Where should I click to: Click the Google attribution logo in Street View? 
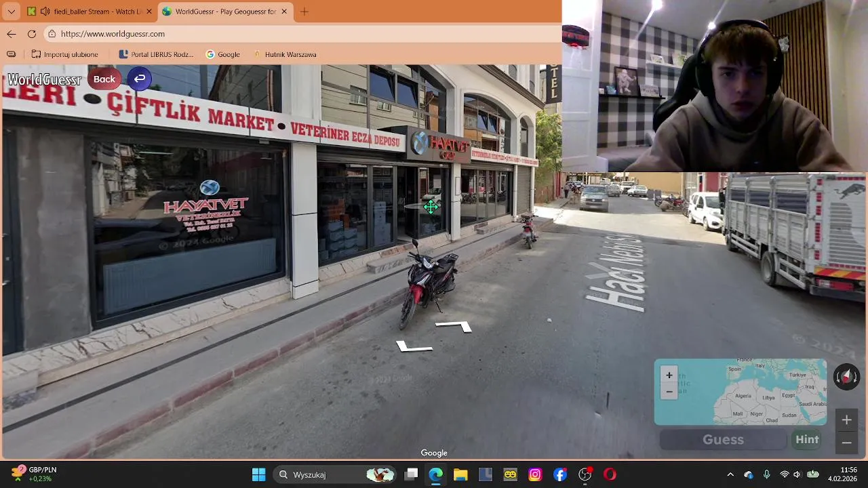pos(434,453)
